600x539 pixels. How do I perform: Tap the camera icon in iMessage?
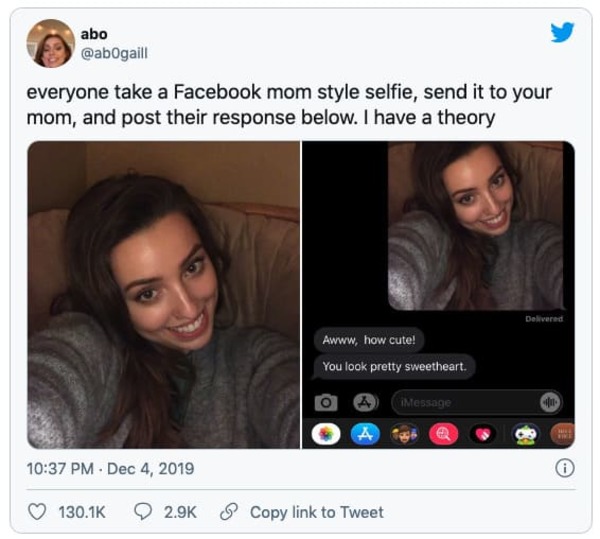click(326, 402)
